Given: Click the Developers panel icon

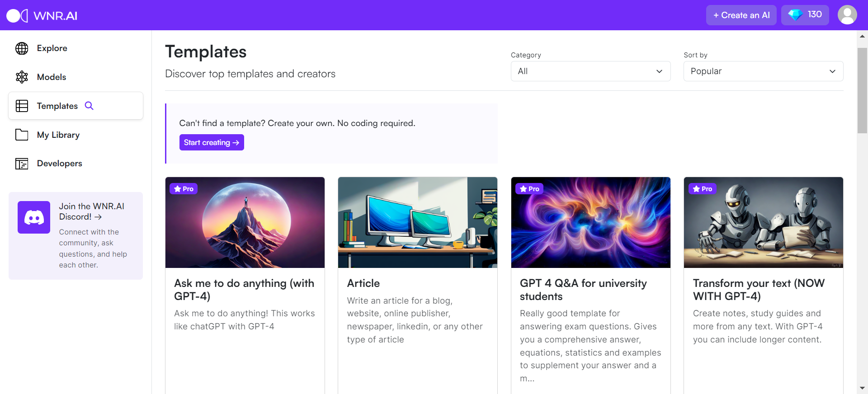Looking at the screenshot, I should click(x=22, y=164).
